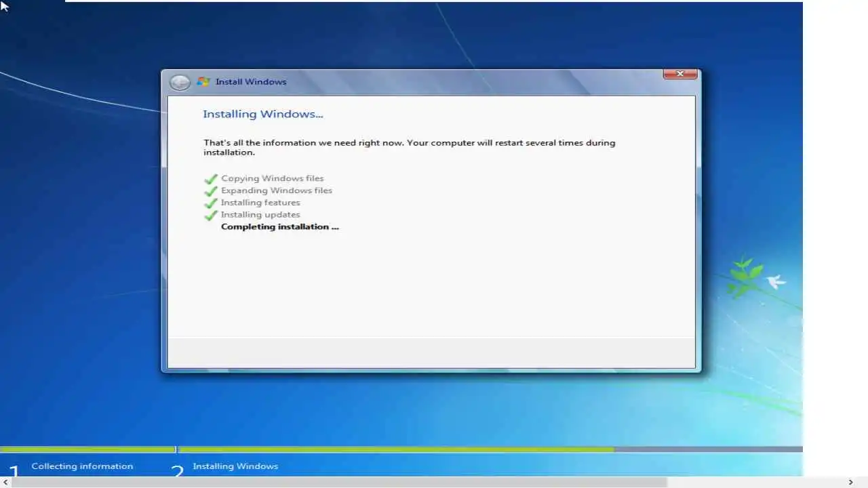Click the restart information paragraph
Image resolution: width=868 pixels, height=488 pixels.
click(x=409, y=148)
